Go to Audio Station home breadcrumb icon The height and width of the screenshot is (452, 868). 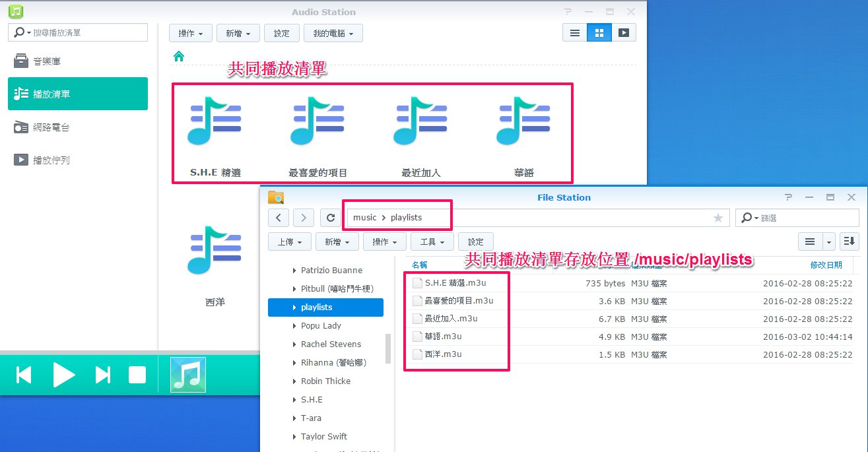(178, 56)
